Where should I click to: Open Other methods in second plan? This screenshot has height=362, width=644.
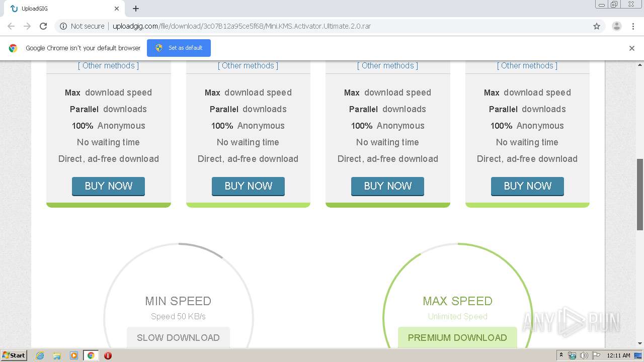(248, 65)
